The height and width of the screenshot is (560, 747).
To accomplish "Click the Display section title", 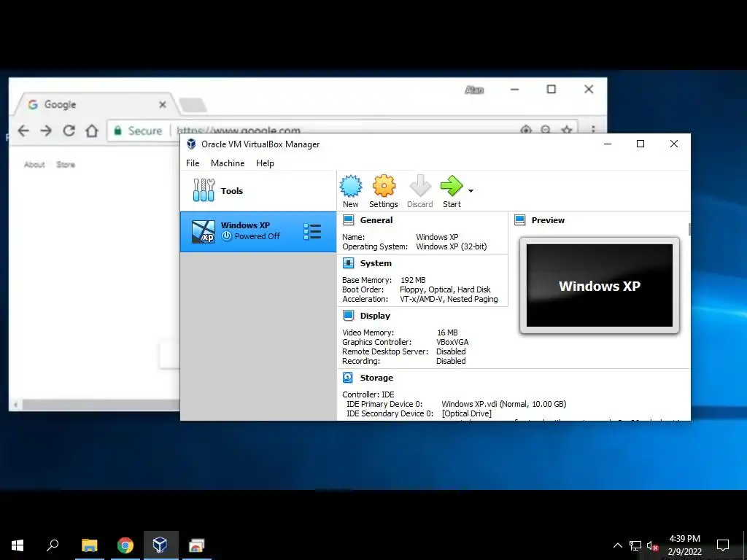I will 375,315.
